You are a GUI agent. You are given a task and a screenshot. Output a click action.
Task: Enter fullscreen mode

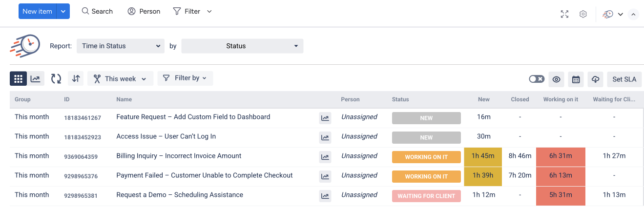tap(564, 14)
